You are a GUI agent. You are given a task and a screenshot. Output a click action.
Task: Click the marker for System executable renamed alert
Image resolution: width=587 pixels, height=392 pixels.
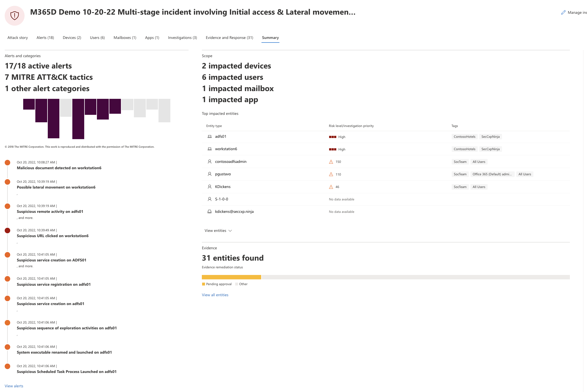point(7,347)
